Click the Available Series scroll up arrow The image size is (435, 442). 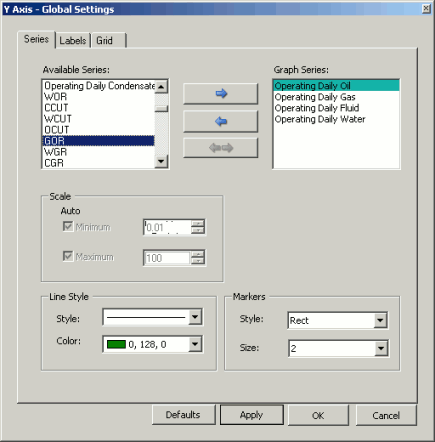tap(162, 87)
